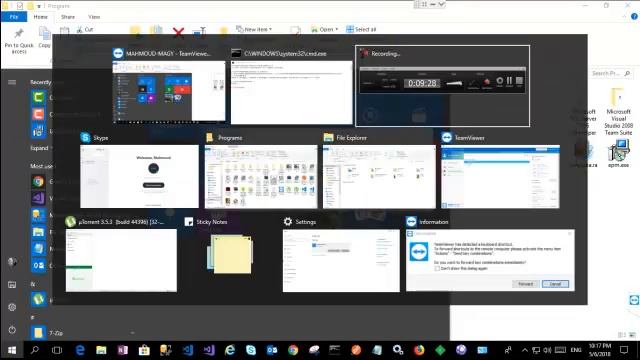Open Outlook from the taskbar
This screenshot has width=640, height=360.
coord(272,350)
